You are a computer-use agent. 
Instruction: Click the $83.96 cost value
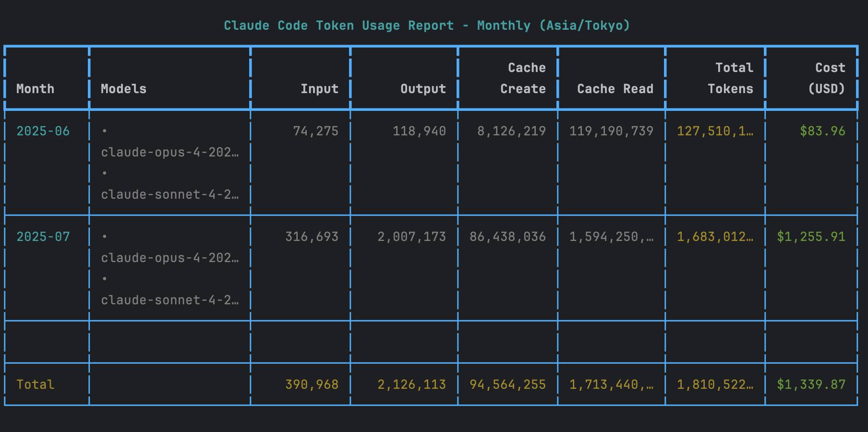[x=822, y=131]
